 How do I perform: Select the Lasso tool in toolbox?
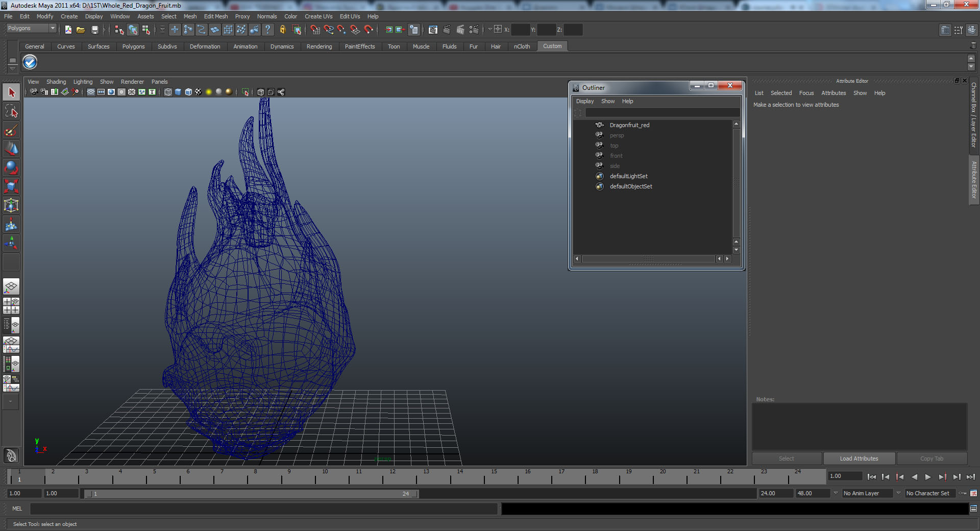click(11, 111)
